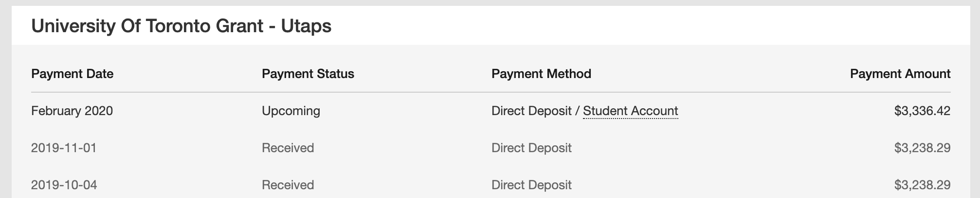The width and height of the screenshot is (980, 198).
Task: Click the divider line under the column headers
Action: tap(490, 92)
